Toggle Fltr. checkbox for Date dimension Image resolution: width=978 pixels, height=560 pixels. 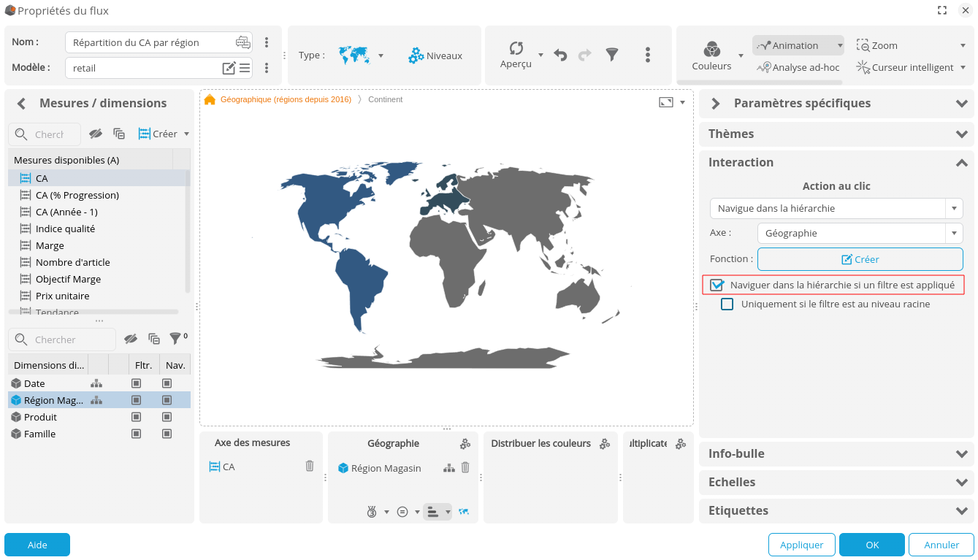[x=136, y=383]
